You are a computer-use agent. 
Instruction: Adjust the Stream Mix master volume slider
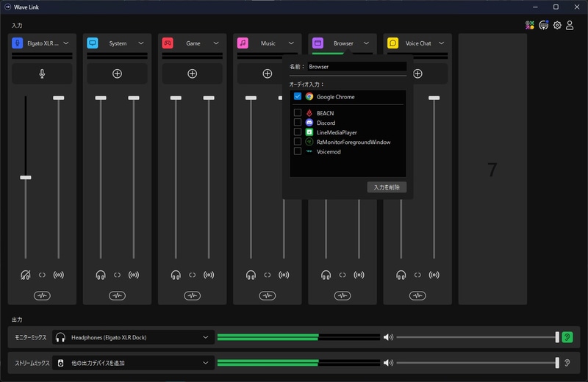click(557, 363)
